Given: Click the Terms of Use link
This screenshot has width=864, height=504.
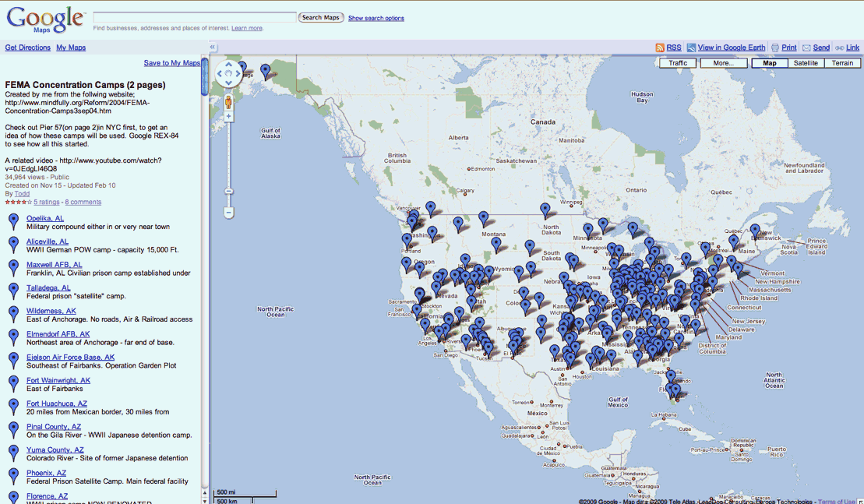Looking at the screenshot, I should (837, 501).
